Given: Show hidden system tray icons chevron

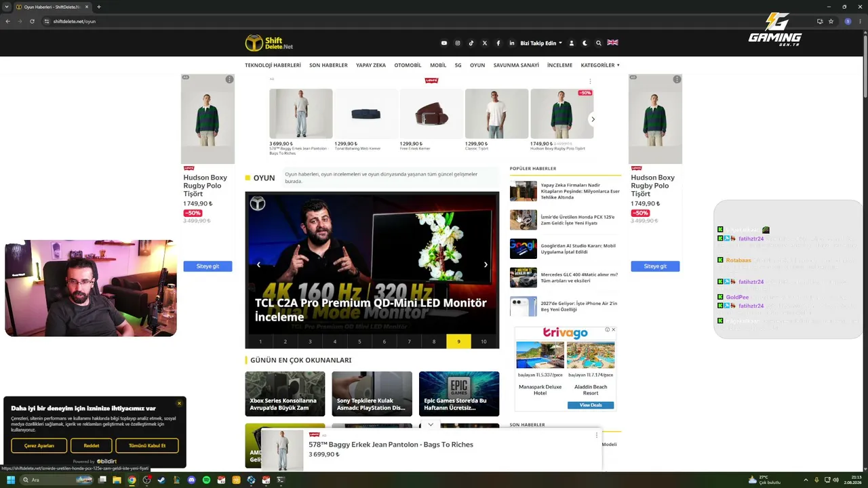Looking at the screenshot, I should [x=807, y=481].
